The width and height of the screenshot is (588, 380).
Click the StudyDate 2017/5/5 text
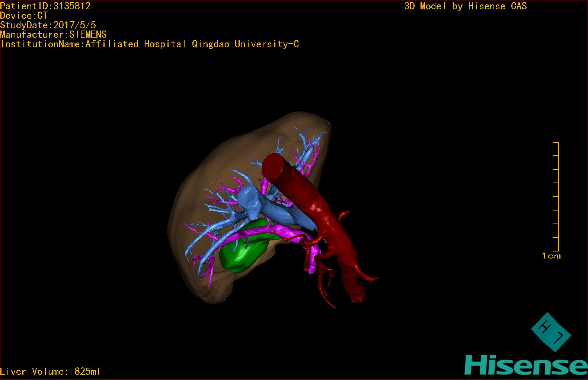tap(48, 25)
